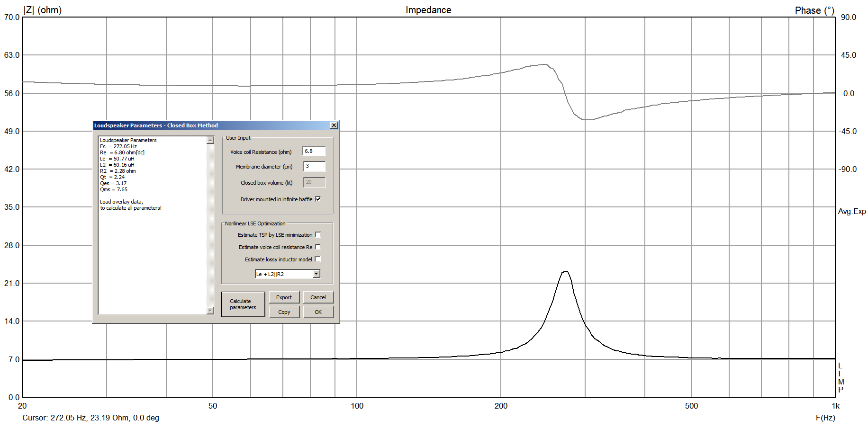Viewport: 868px width, 446px height.
Task: Click the results list scroll down arrow
Action: pos(210,311)
